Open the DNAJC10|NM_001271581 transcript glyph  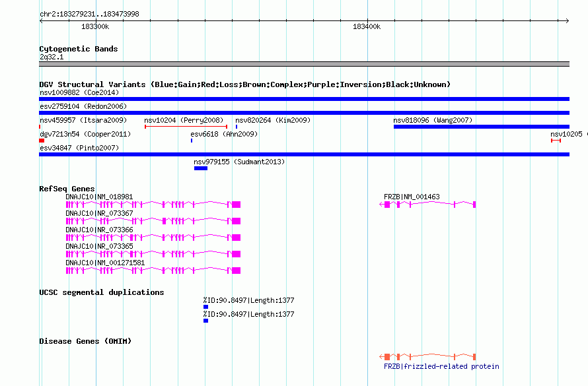tap(153, 271)
